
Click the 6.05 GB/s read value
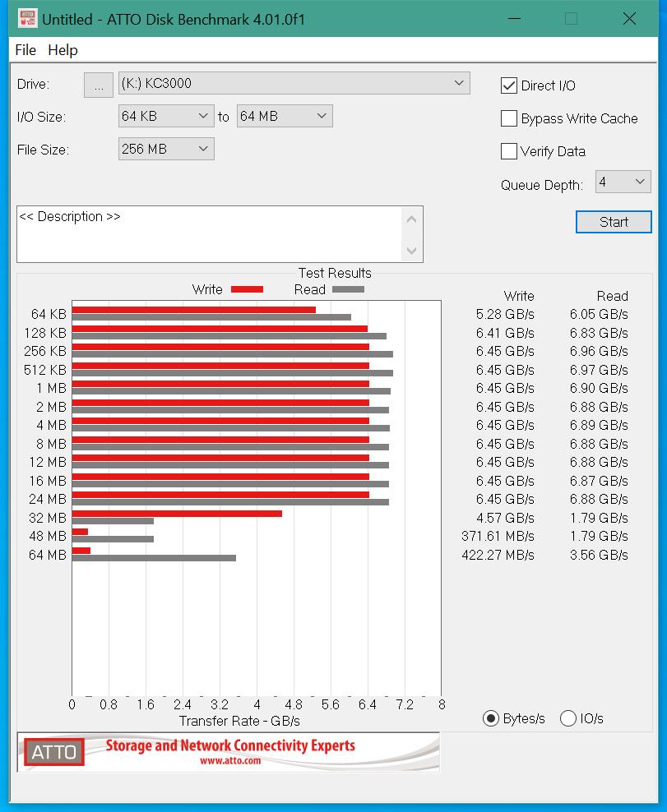pos(599,314)
